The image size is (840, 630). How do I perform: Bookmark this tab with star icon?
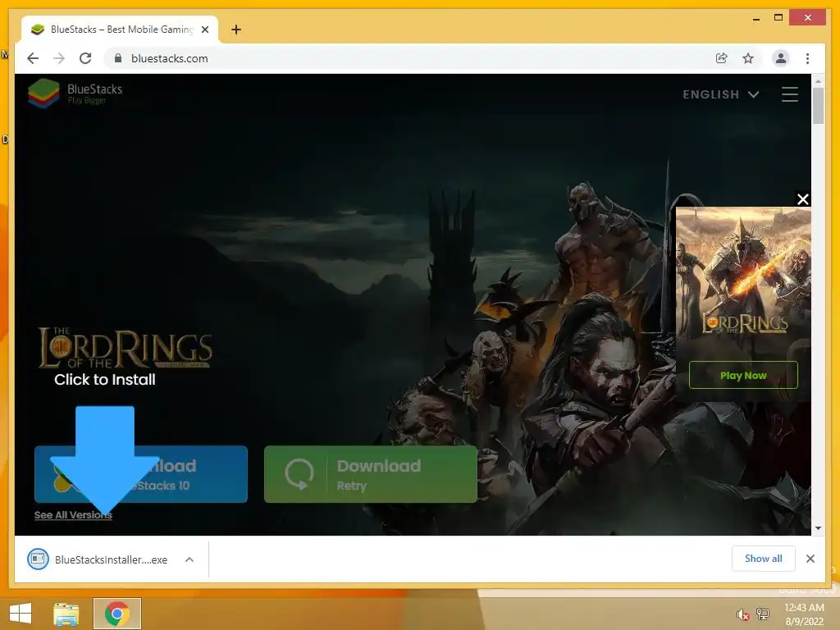[x=748, y=58]
